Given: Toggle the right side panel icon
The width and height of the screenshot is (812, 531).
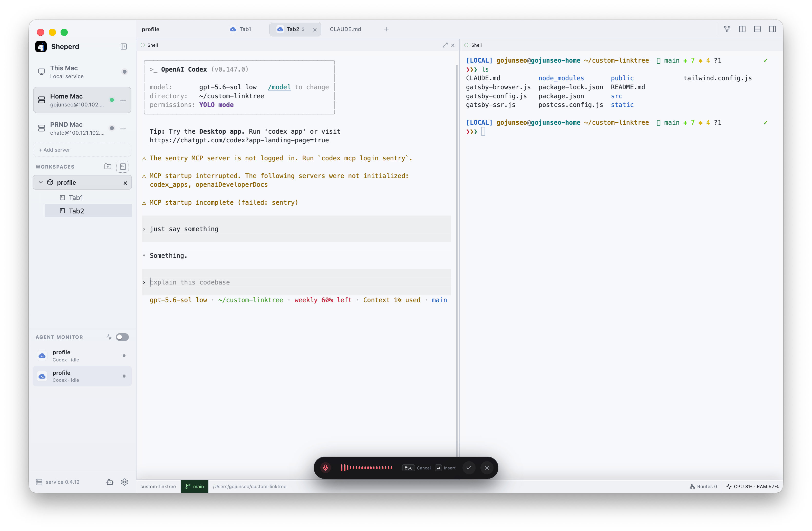Looking at the screenshot, I should click(772, 29).
